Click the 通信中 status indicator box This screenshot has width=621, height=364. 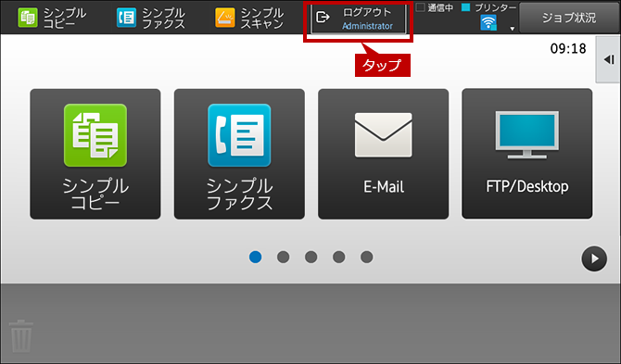coord(421,7)
